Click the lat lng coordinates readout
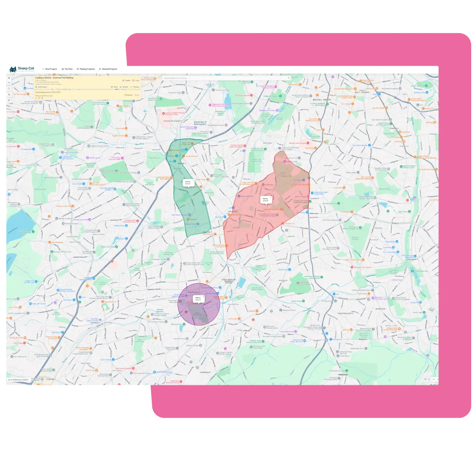Screen dimensions: 476x451 18,380
